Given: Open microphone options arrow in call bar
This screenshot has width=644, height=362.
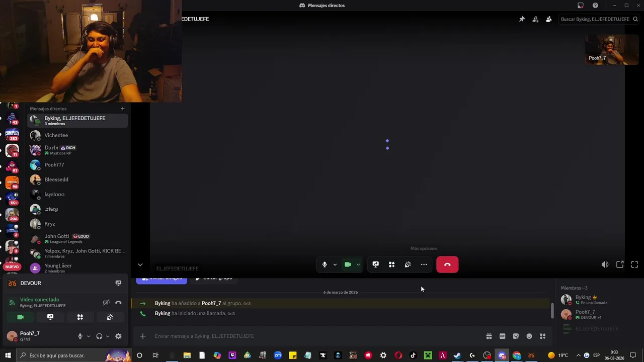Looking at the screenshot, I should pos(335,264).
